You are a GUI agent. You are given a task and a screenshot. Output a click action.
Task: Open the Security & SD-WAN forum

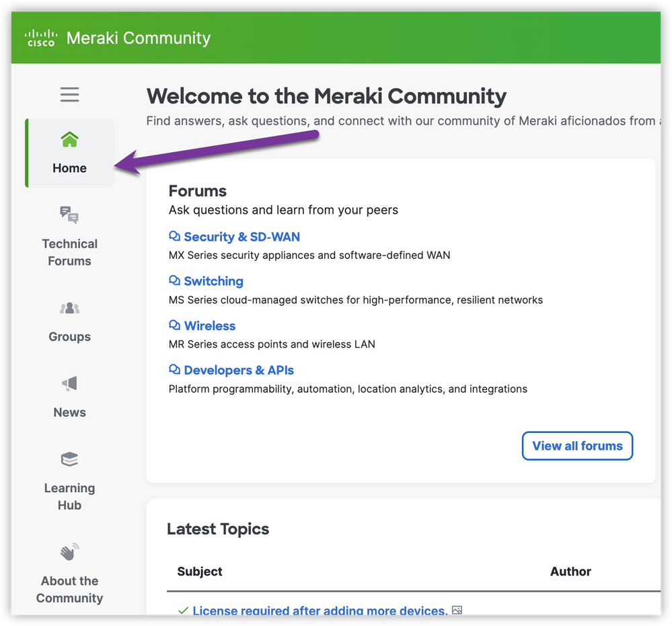[241, 237]
